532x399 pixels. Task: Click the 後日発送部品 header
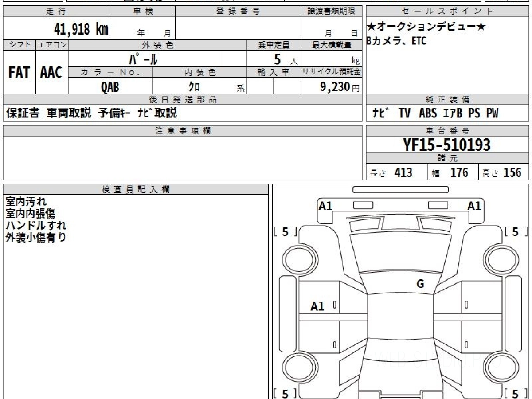tap(183, 99)
